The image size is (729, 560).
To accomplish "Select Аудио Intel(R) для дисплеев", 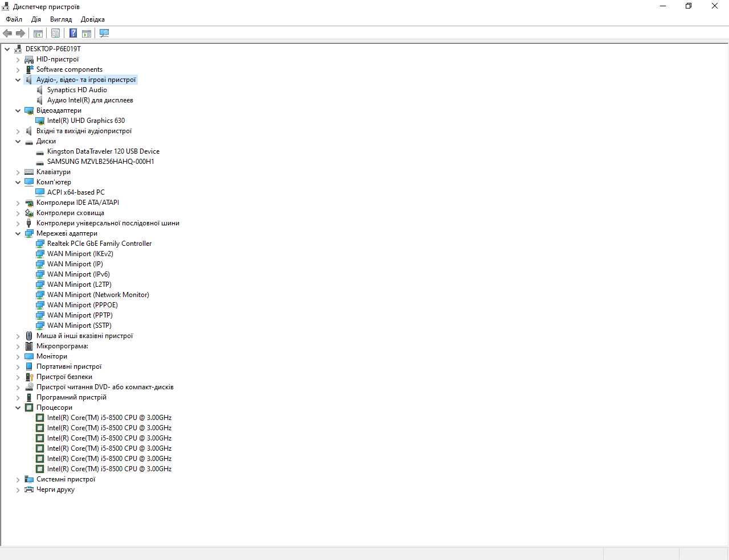I will tap(90, 100).
